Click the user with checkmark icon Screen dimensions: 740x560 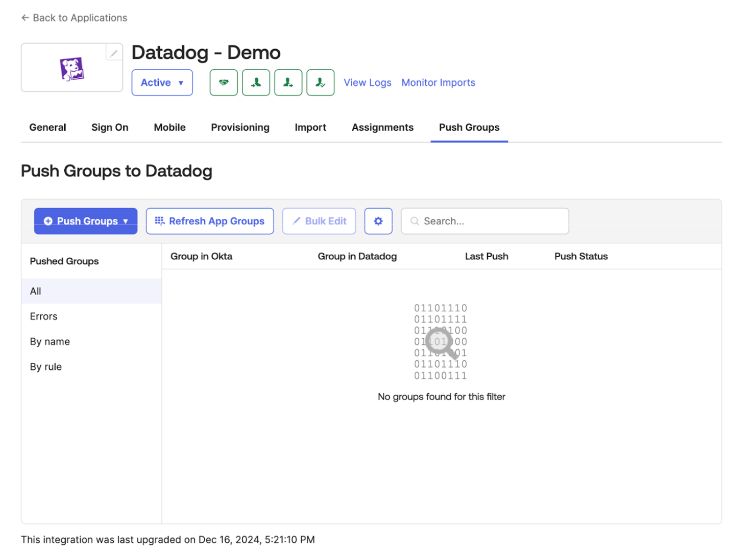point(321,82)
